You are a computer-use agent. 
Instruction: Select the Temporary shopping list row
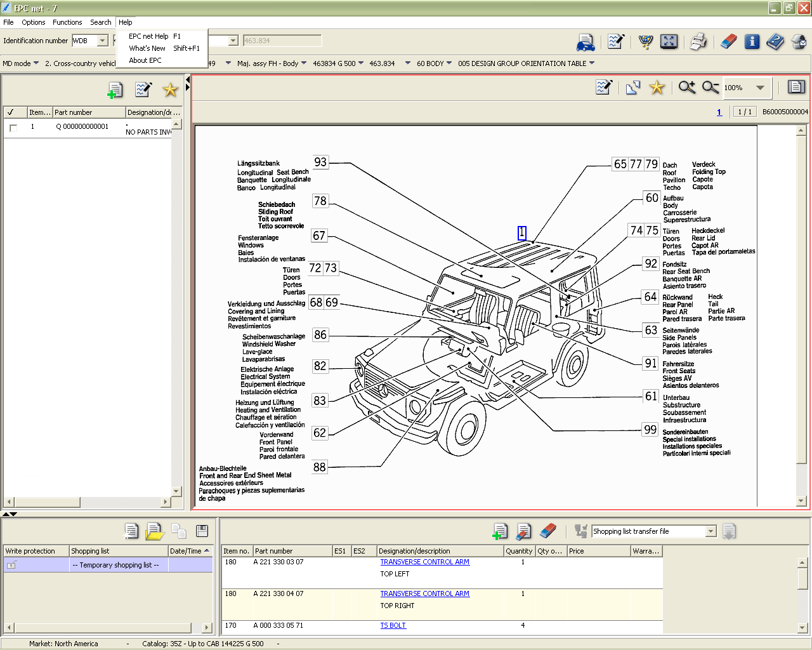108,565
